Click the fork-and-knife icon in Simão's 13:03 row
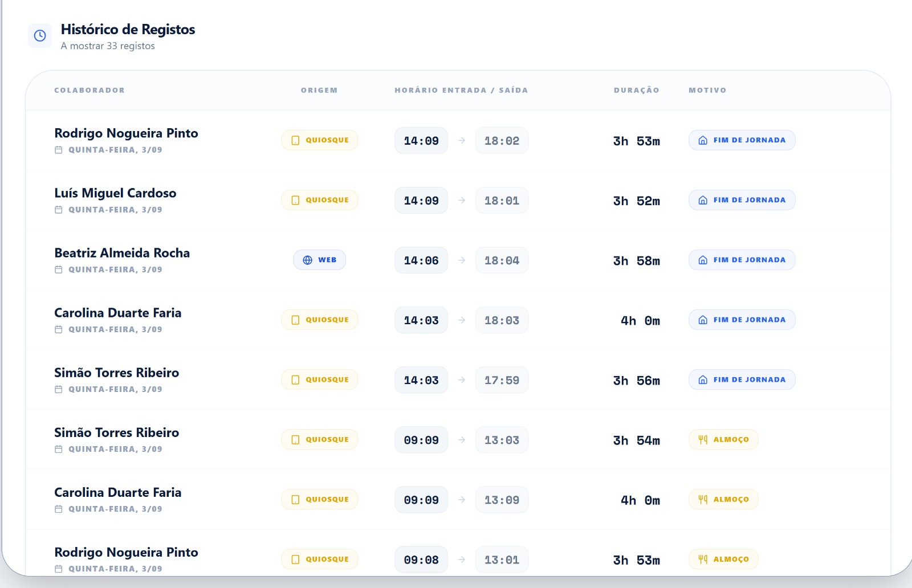This screenshot has height=588, width=912. tap(703, 439)
